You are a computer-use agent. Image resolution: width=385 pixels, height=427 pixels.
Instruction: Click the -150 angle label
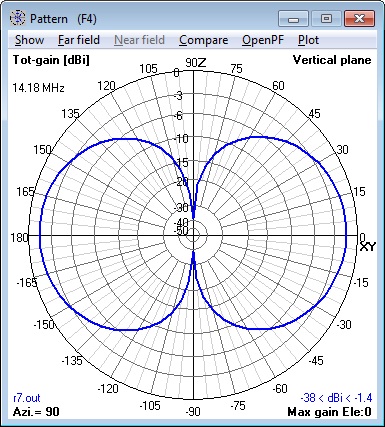coord(44,324)
